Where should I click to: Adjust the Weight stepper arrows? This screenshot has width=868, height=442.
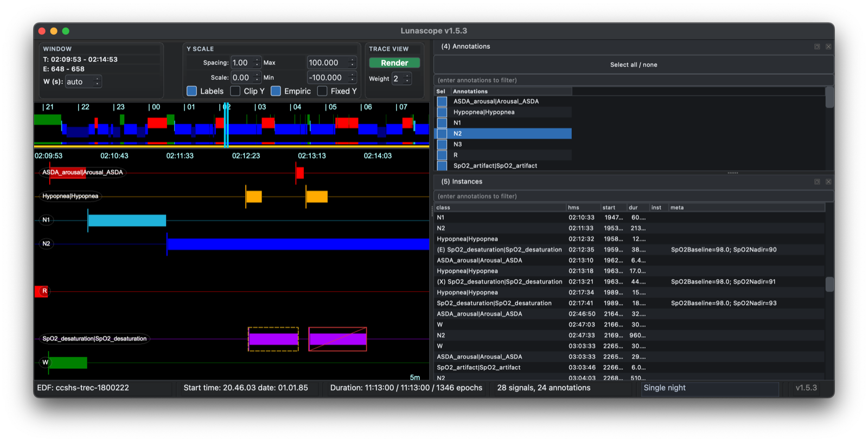click(407, 79)
